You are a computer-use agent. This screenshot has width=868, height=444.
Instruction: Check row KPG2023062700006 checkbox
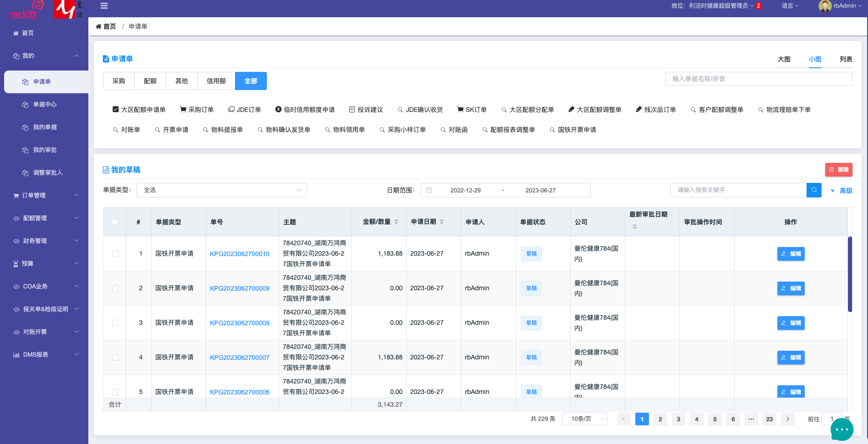[115, 392]
